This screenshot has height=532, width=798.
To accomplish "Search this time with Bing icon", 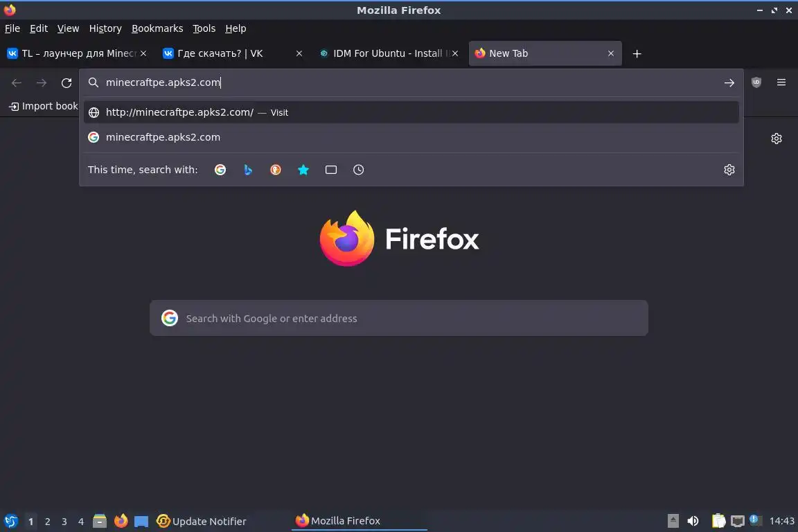I will click(248, 170).
